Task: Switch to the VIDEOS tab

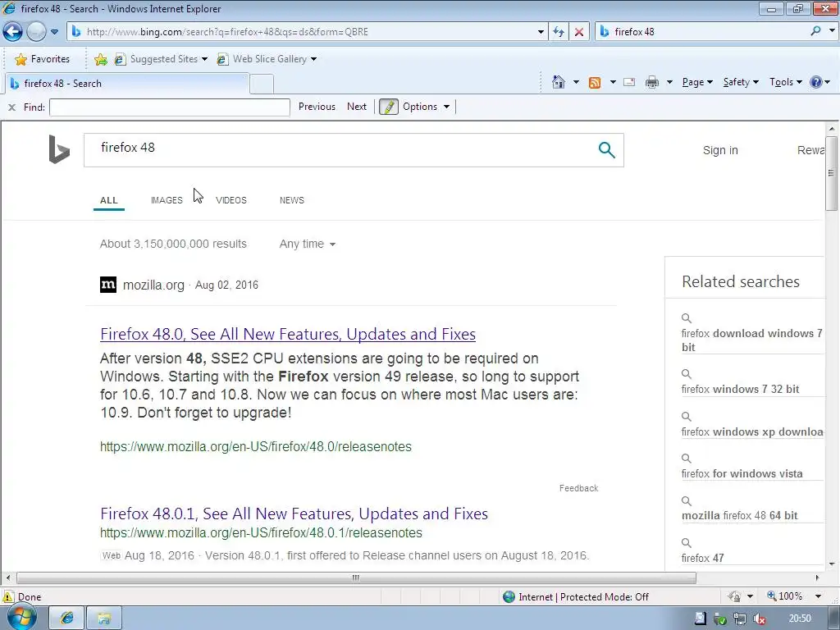Action: 231,200
